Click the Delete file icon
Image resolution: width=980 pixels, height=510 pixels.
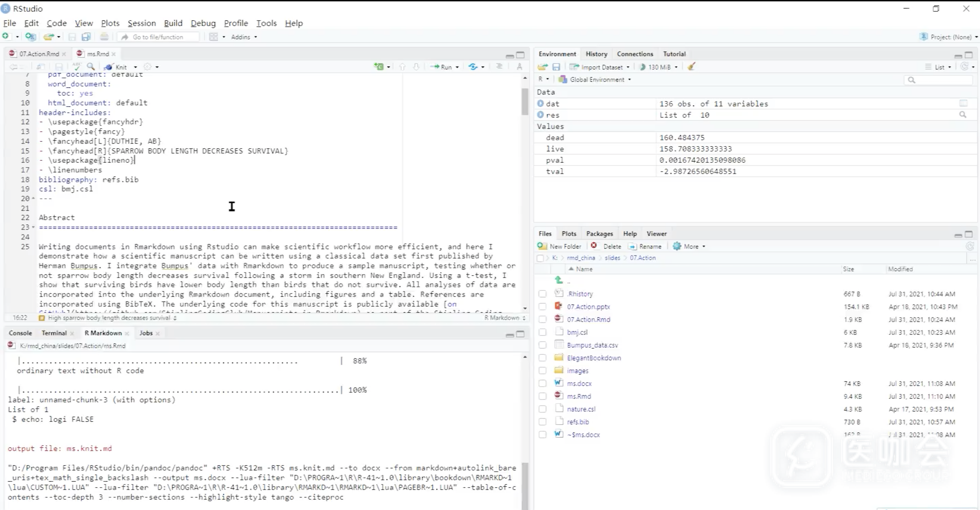[x=594, y=246]
